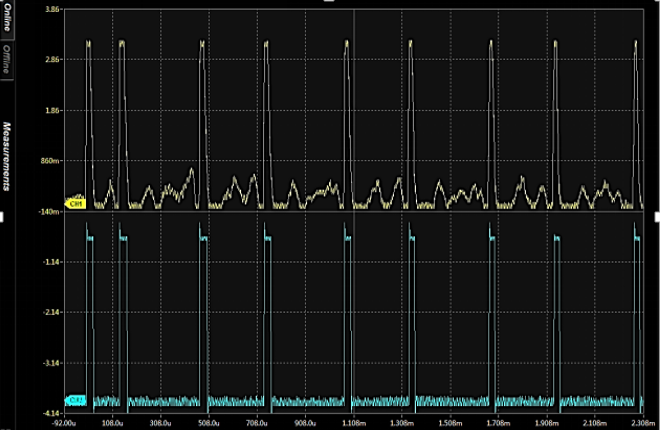Click the first yellow CH1 pulse peak
The width and height of the screenshot is (660, 430).
[88, 43]
